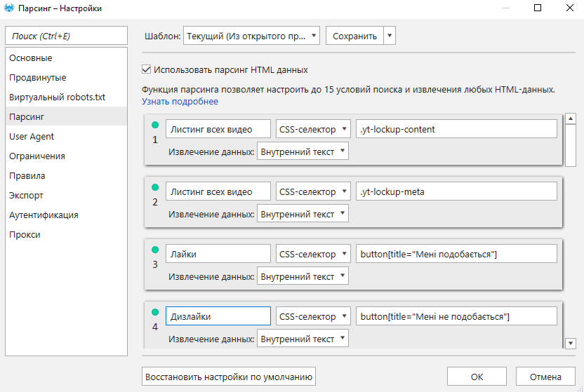Click the Дизлайки name field in rule 4
Image resolution: width=584 pixels, height=392 pixels.
click(x=218, y=316)
